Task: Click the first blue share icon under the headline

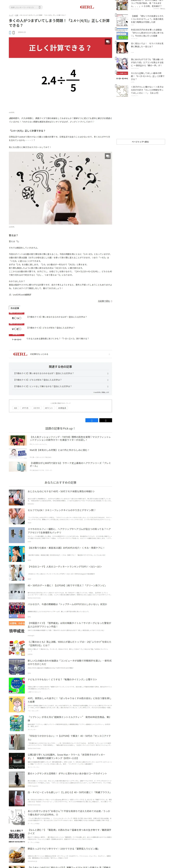Action: tap(10, 32)
